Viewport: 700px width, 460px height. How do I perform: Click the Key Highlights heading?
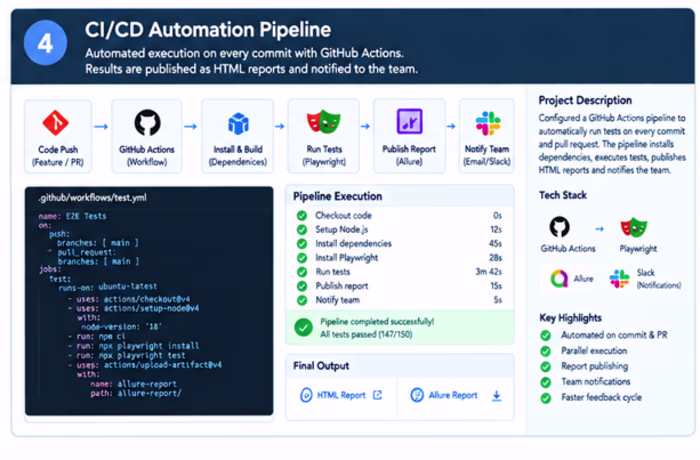571,318
